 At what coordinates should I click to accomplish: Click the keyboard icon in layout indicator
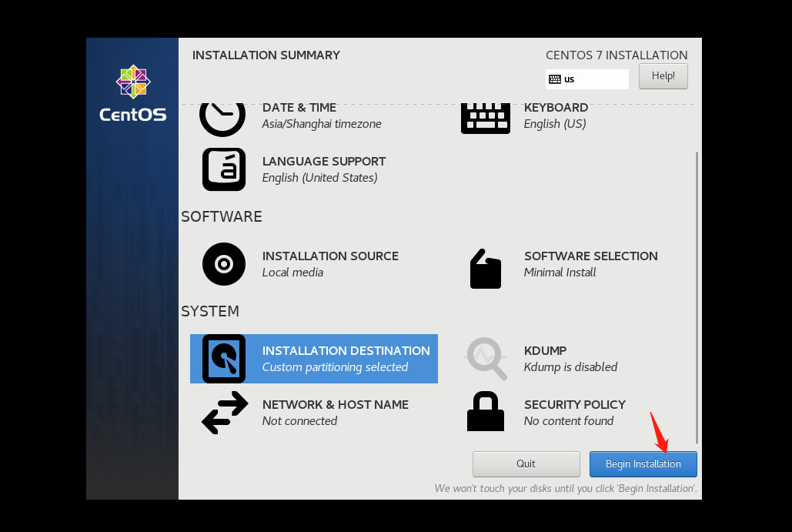click(554, 79)
